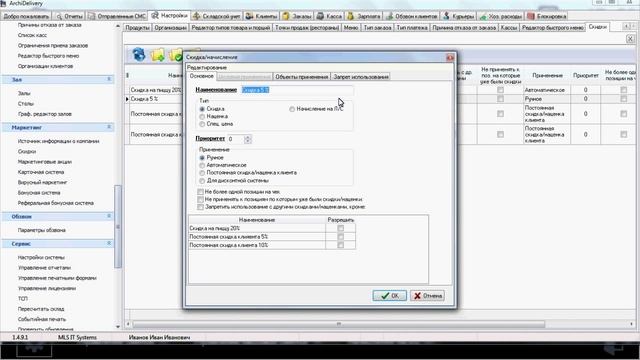Collapse the Обзвон sidebar section
640x360 pixels.
tap(109, 216)
